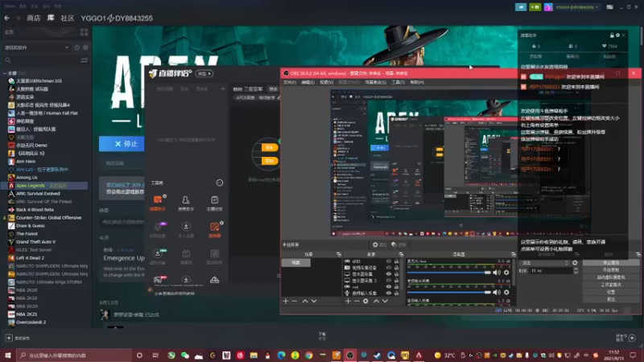Open the 编辑 (Edit) menu in OBS

point(308,83)
